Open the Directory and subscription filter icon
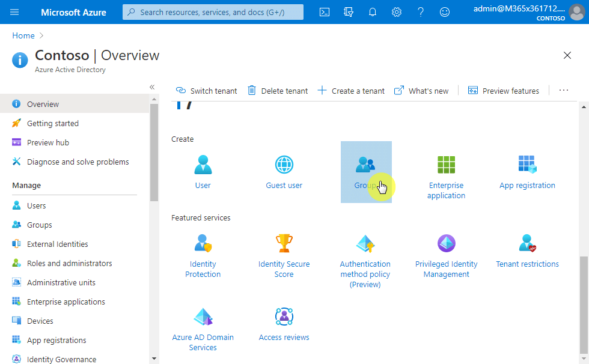This screenshot has height=364, width=589. coord(349,12)
